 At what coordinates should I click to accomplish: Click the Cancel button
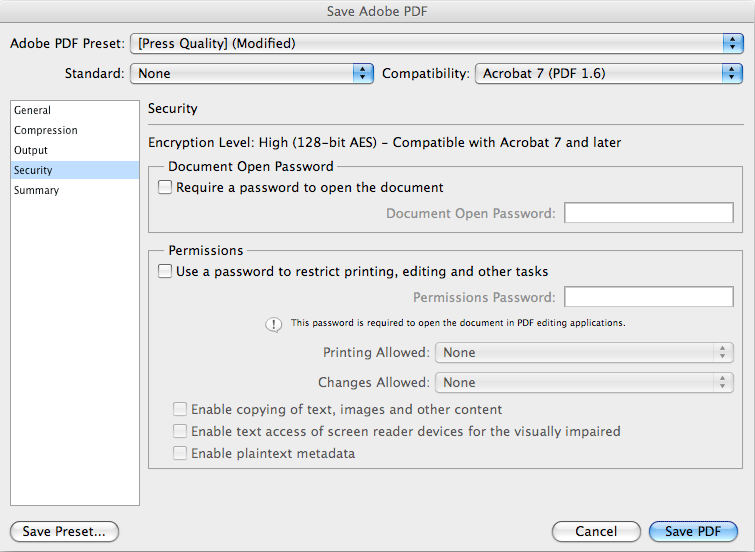[596, 531]
